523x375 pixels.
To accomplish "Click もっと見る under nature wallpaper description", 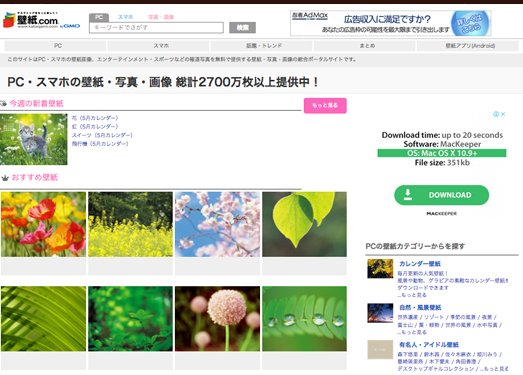I will [412, 332].
